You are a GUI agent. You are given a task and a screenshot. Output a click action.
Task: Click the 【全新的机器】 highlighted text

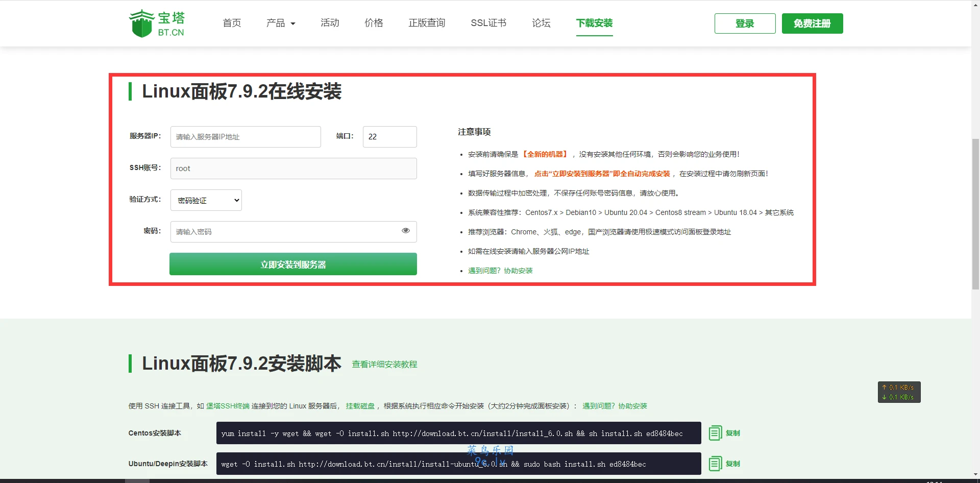click(545, 154)
